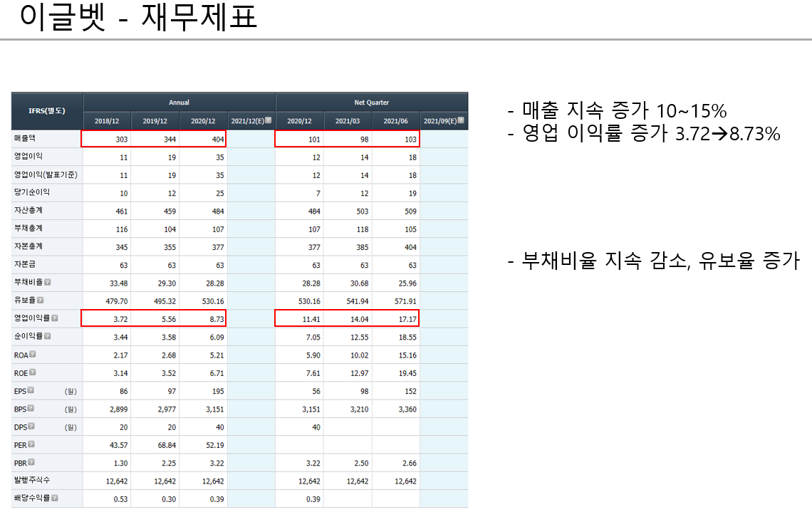Click the question-mark icon beside ROA
The height and width of the screenshot is (517, 812).
(33, 355)
